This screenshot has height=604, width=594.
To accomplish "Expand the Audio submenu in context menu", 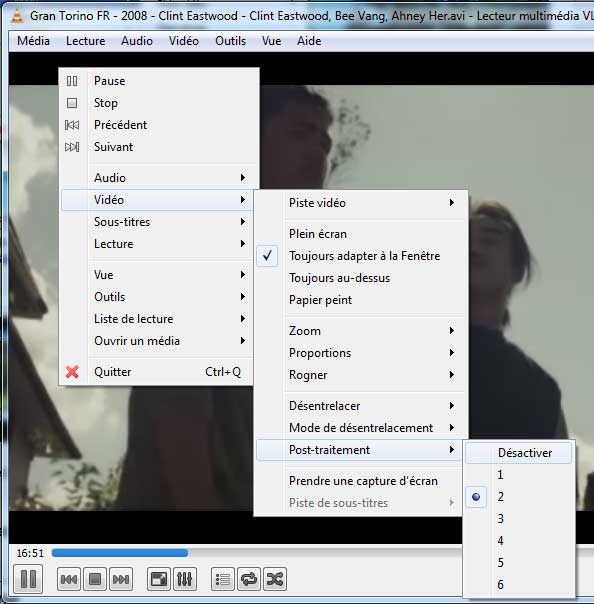I will 157,178.
